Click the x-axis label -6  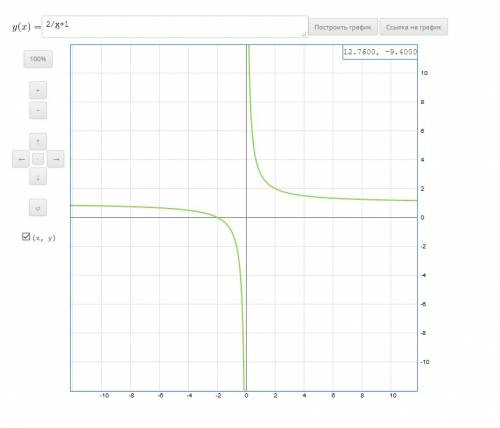click(x=161, y=395)
